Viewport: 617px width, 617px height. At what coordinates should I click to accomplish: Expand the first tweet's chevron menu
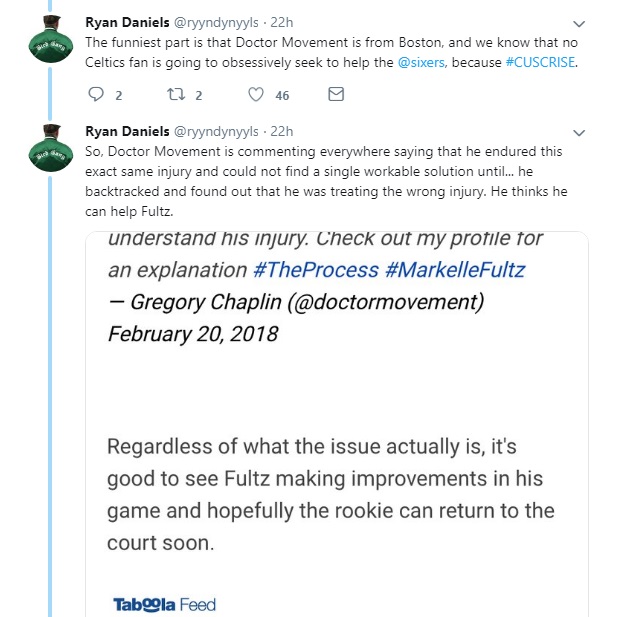click(577, 22)
